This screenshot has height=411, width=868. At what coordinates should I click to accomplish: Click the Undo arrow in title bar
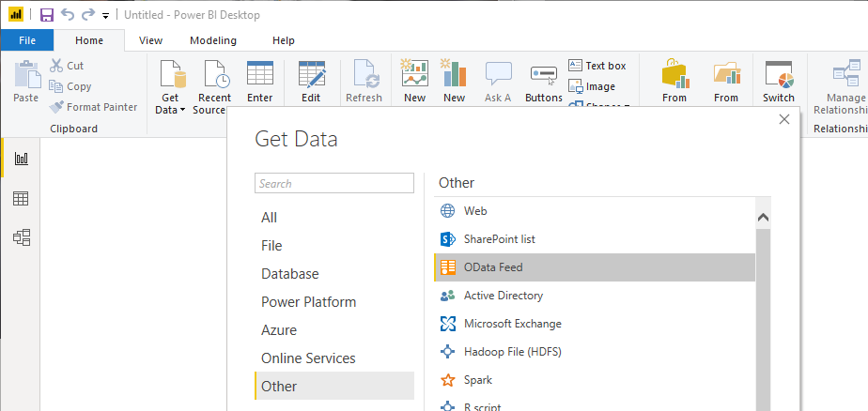68,15
